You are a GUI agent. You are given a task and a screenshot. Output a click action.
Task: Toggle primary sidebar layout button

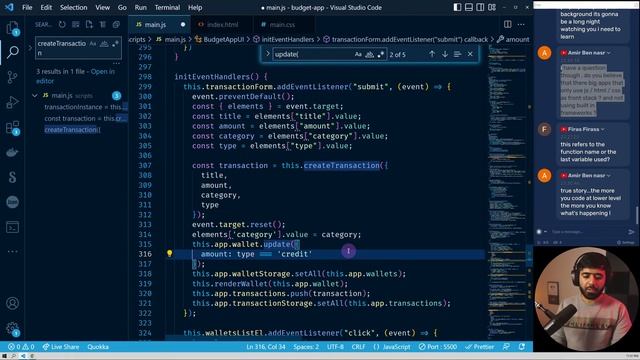(458, 7)
